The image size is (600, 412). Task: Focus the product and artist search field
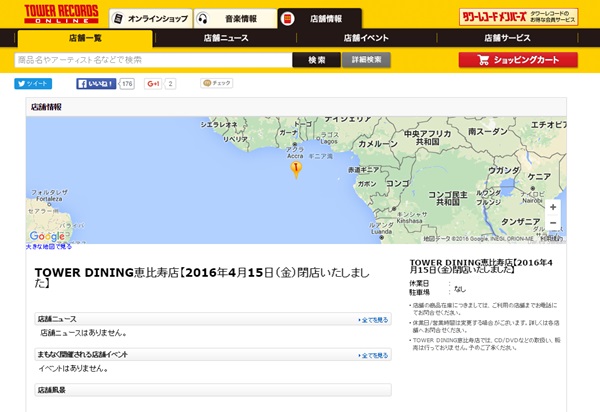pos(153,60)
